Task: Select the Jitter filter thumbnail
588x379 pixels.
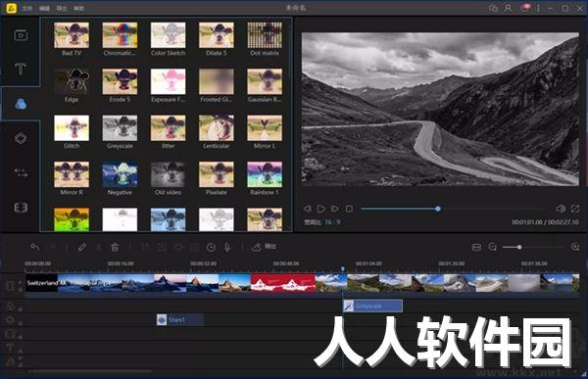Action: (x=168, y=128)
